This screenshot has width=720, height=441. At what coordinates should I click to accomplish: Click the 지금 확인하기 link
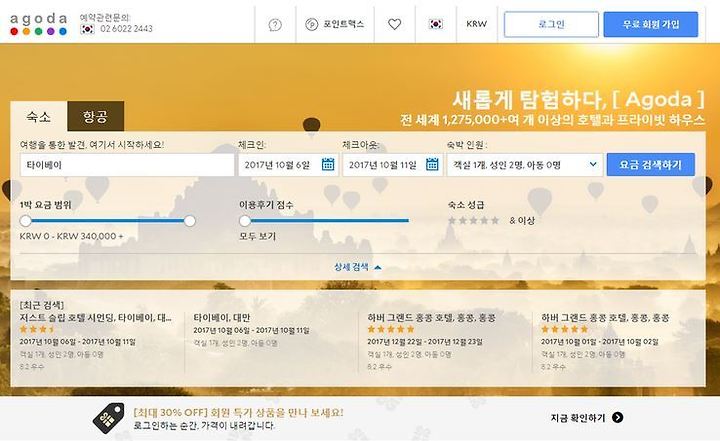coord(578,418)
